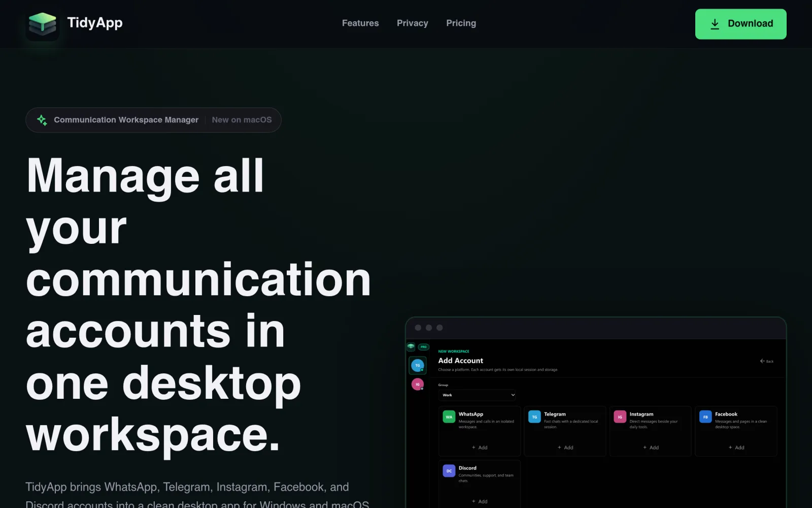Image resolution: width=812 pixels, height=508 pixels.
Task: Select the TG account avatar in the preview sidebar
Action: point(418,365)
